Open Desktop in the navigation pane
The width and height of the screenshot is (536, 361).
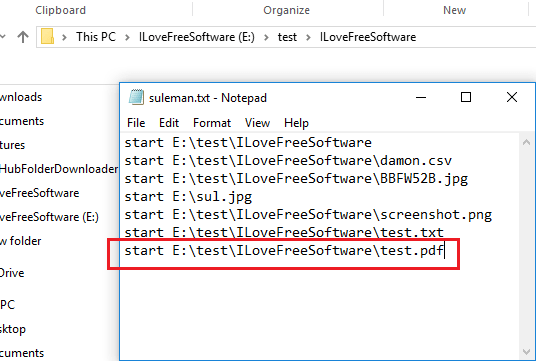coord(13,329)
